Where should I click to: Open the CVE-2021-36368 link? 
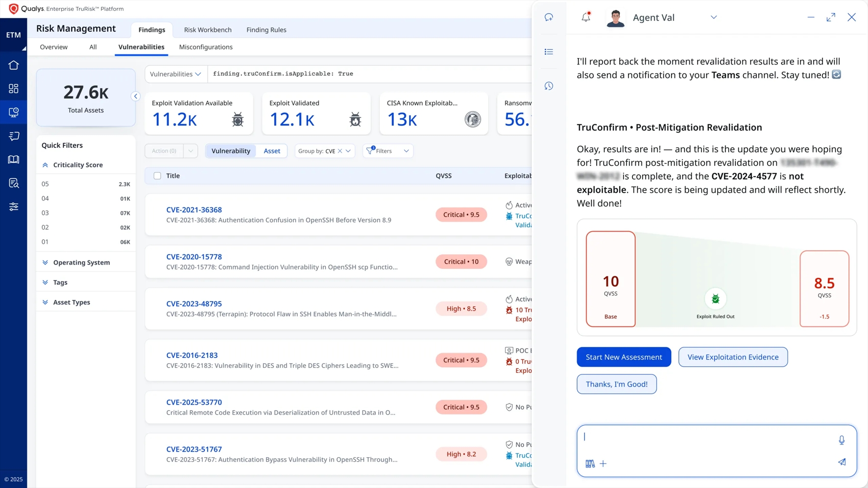194,209
